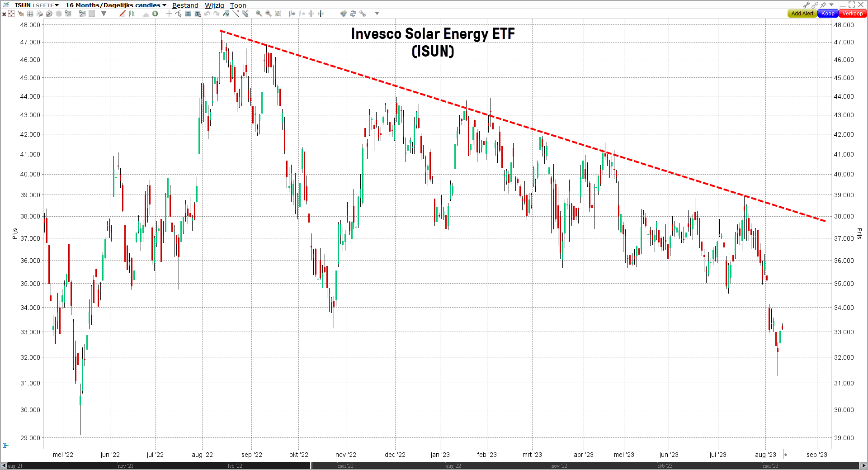Print the chart with the printer icon
868x470 pixels.
coord(40,14)
